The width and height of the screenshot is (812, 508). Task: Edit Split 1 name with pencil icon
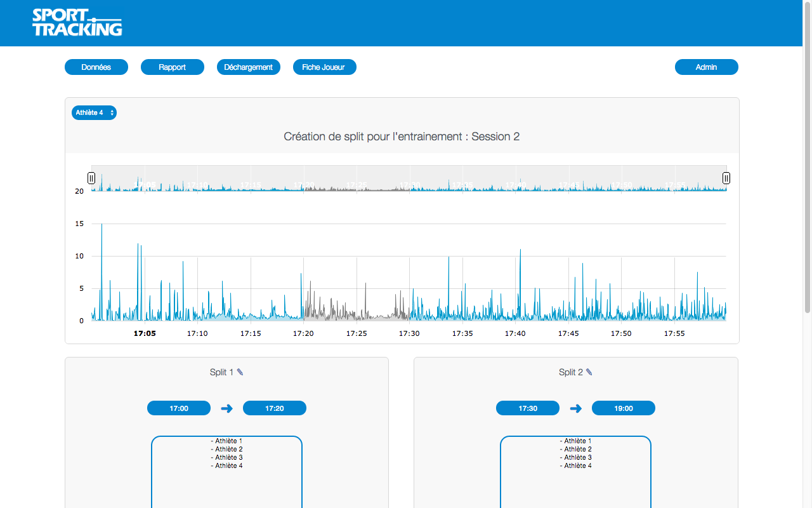240,372
